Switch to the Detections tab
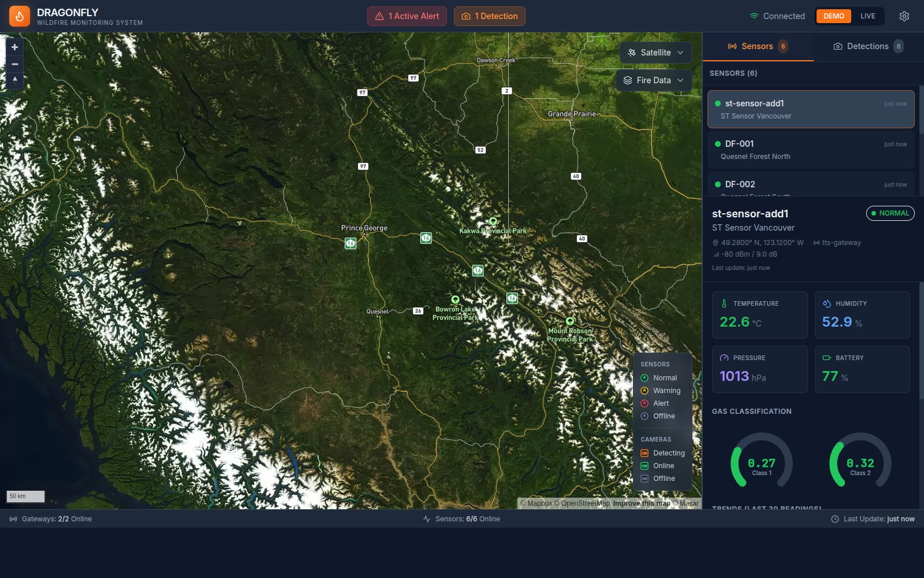The height and width of the screenshot is (578, 924). [869, 46]
